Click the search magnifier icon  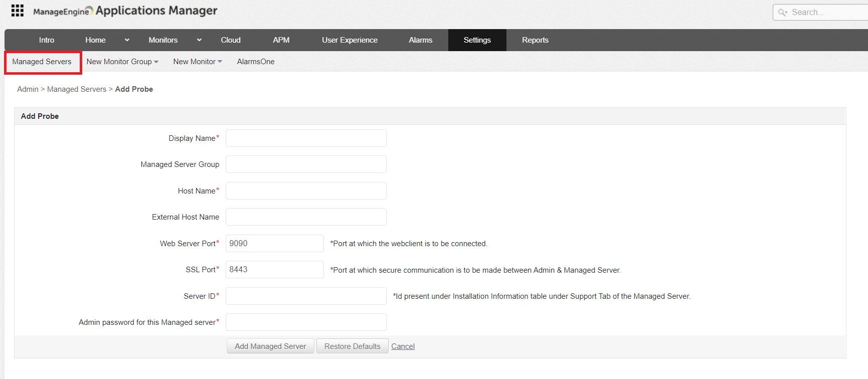782,13
